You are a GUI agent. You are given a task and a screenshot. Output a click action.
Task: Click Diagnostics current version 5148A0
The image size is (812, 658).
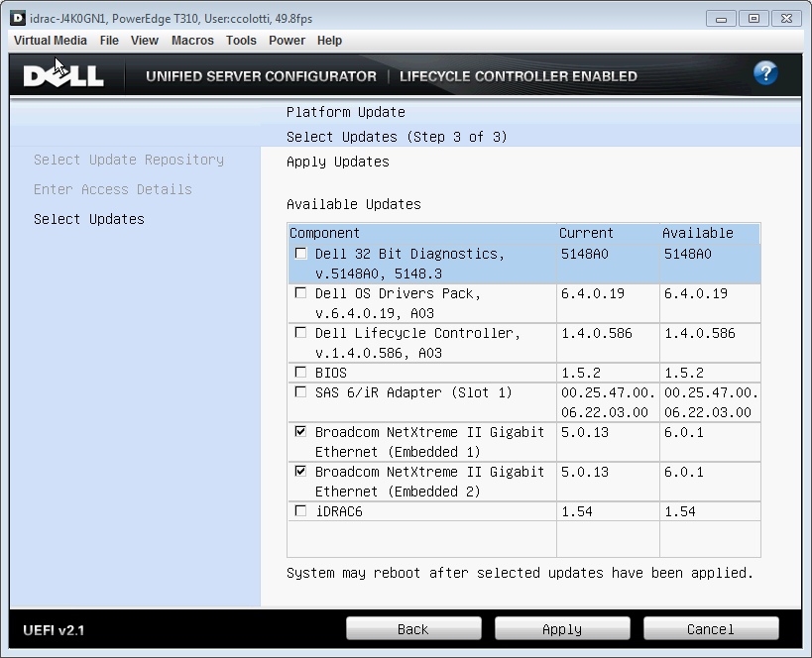pos(585,255)
